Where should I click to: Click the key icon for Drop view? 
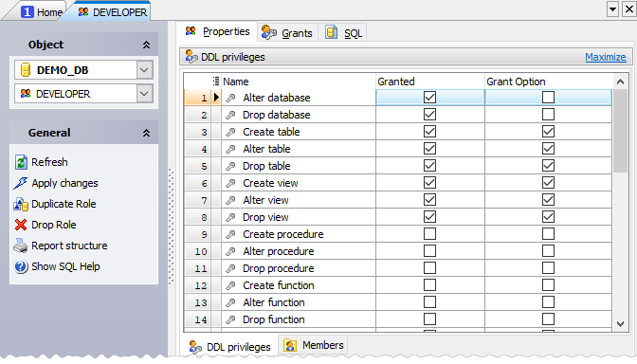[230, 217]
